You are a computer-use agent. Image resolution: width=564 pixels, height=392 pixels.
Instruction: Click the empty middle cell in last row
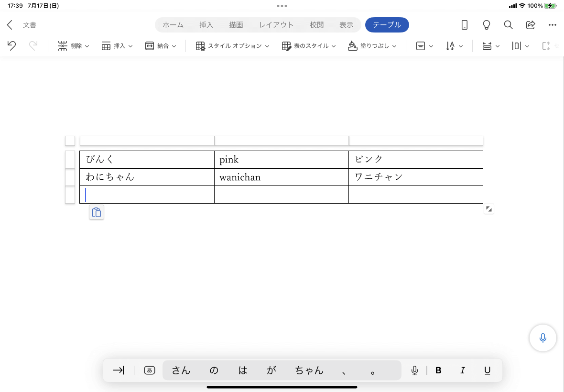281,195
